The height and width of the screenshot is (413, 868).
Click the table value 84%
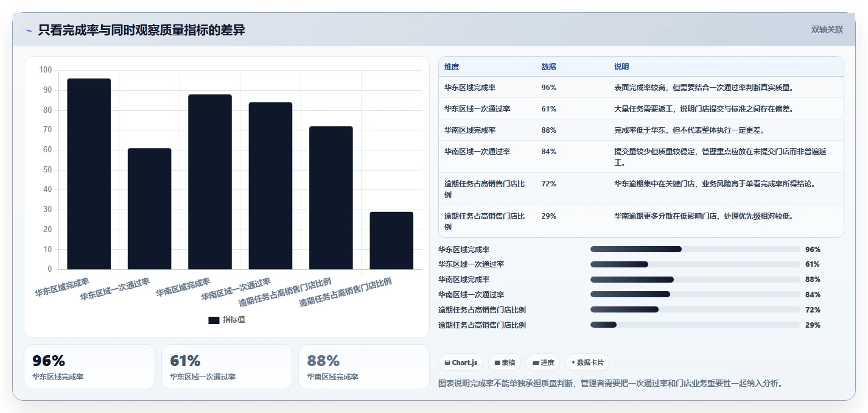548,152
